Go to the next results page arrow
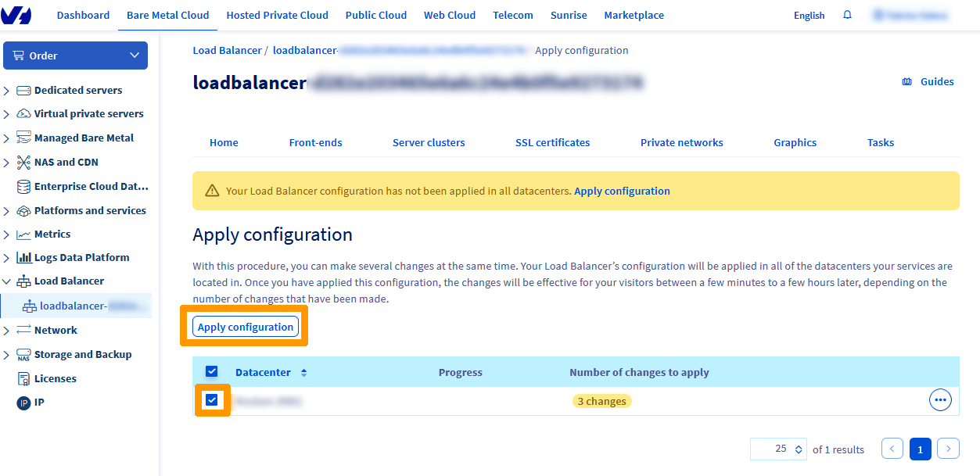980x476 pixels. coord(948,449)
